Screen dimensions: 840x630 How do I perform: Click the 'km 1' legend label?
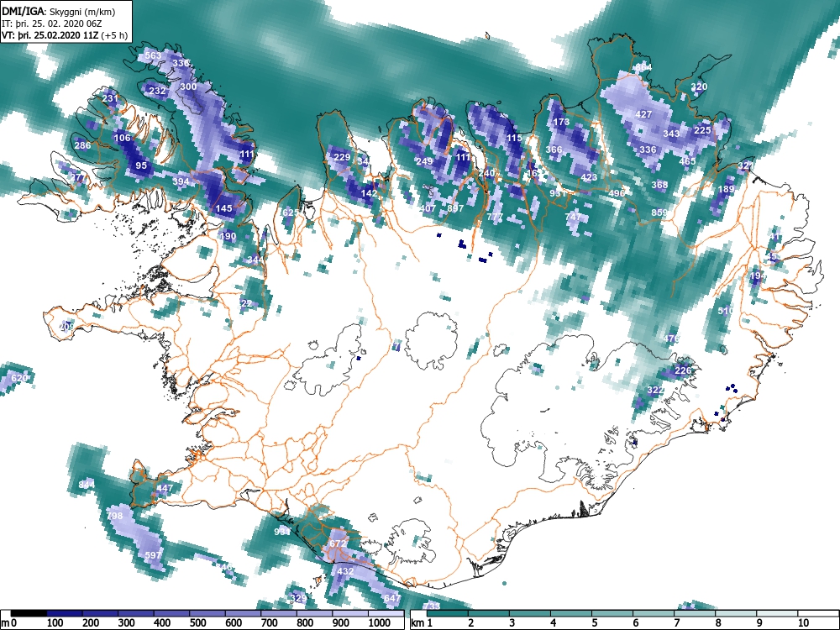click(x=421, y=623)
